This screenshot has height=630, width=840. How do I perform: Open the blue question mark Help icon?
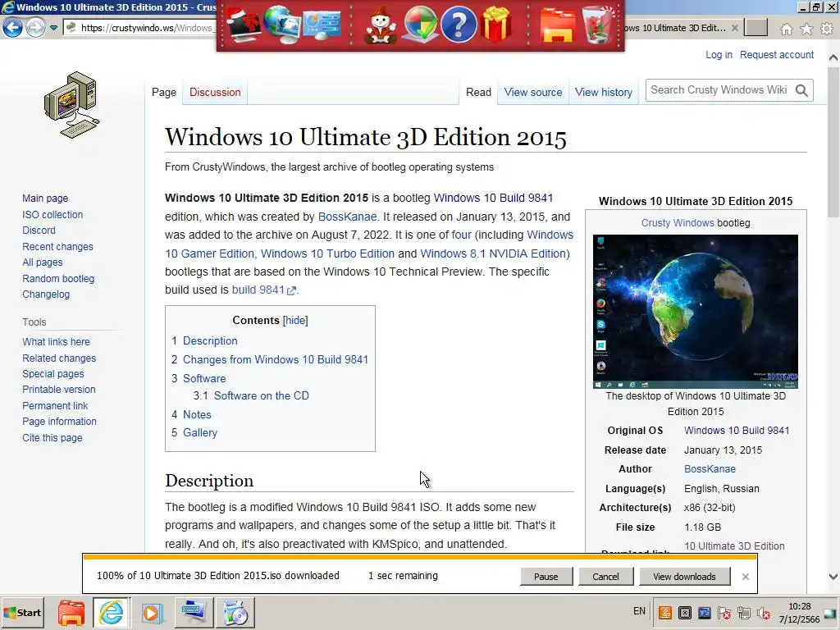pyautogui.click(x=459, y=25)
